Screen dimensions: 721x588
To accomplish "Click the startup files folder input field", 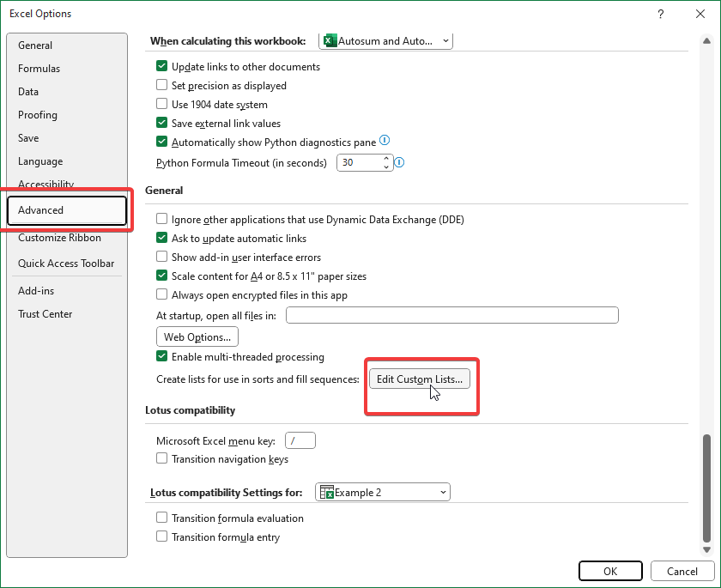I will (x=451, y=316).
